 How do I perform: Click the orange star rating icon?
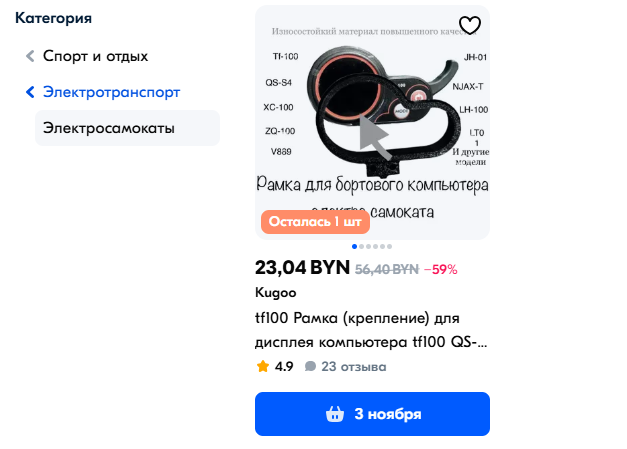(263, 366)
